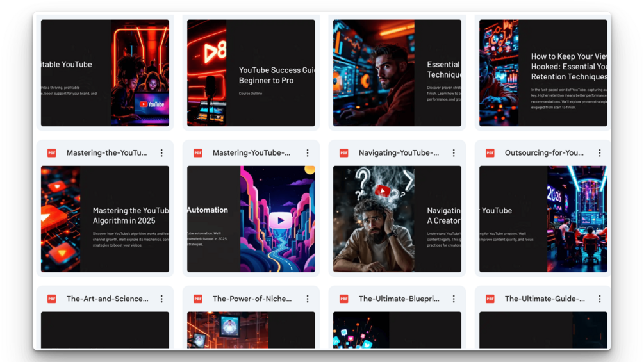Image resolution: width=644 pixels, height=362 pixels.
Task: Select the Outsourcing-for-You... file name
Action: click(544, 152)
